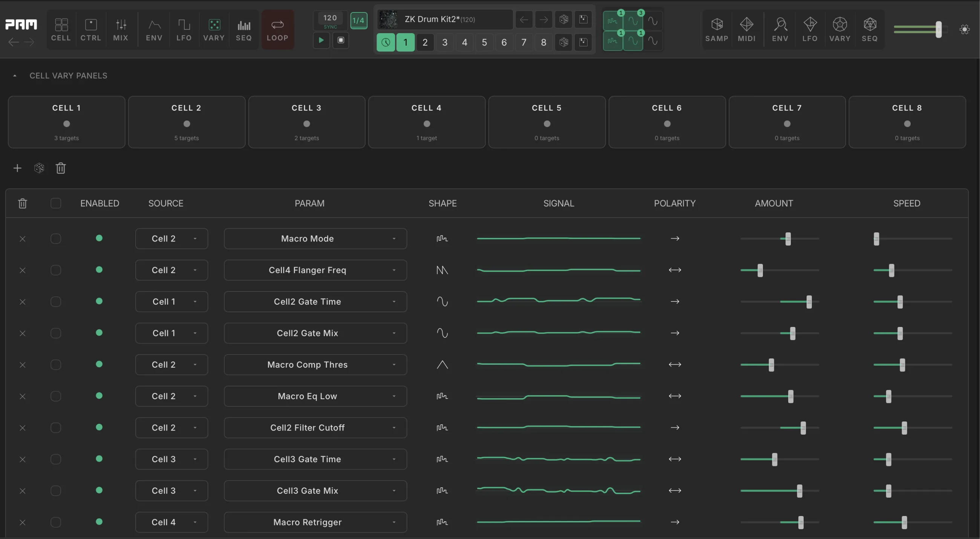Open the CELL view in top toolbar

[x=61, y=30]
